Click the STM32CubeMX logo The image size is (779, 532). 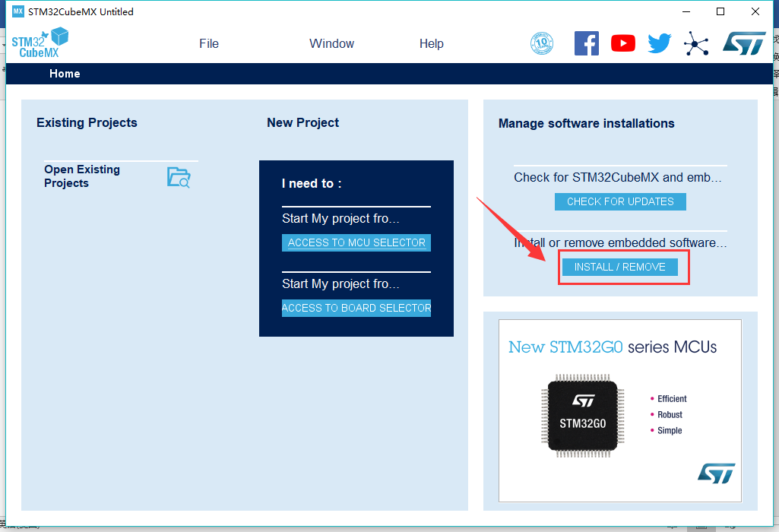tap(40, 43)
